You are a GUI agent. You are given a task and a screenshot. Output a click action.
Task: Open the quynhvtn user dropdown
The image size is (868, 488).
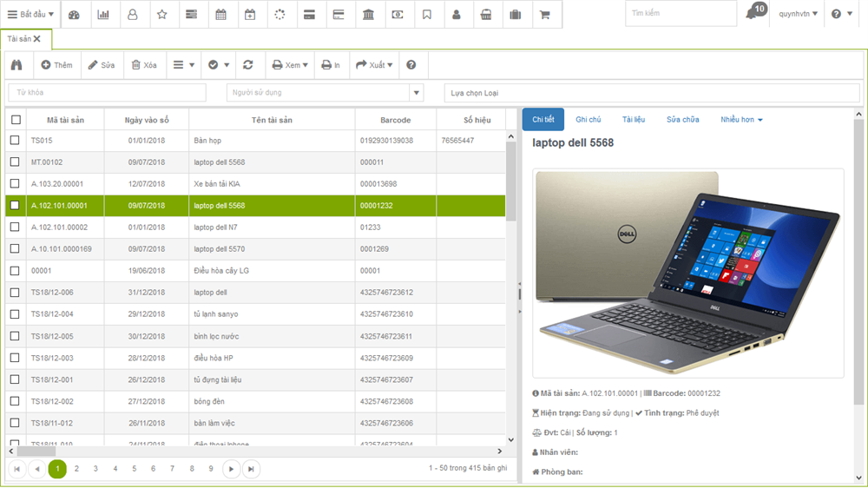coord(798,14)
